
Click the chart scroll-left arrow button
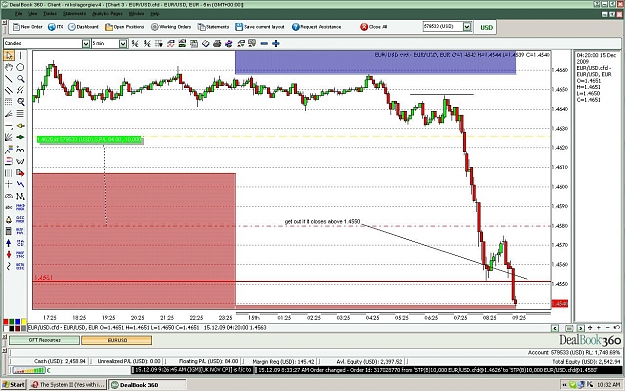pos(555,328)
